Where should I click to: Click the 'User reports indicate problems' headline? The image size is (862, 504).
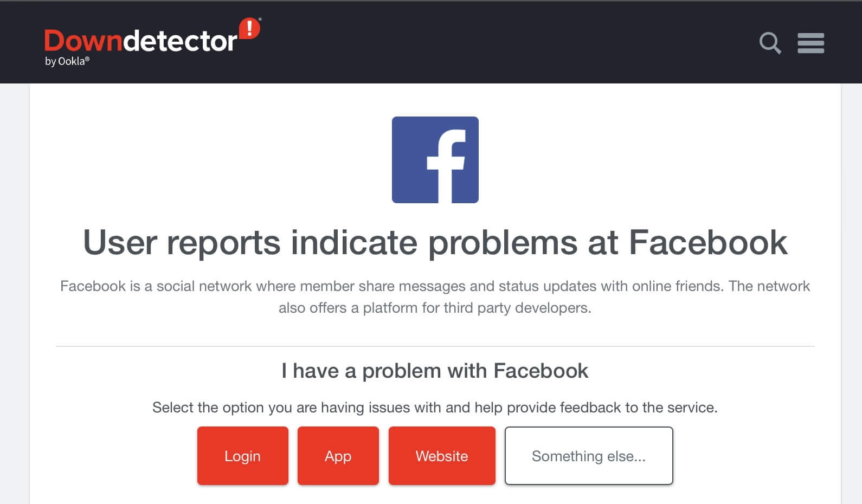click(435, 242)
